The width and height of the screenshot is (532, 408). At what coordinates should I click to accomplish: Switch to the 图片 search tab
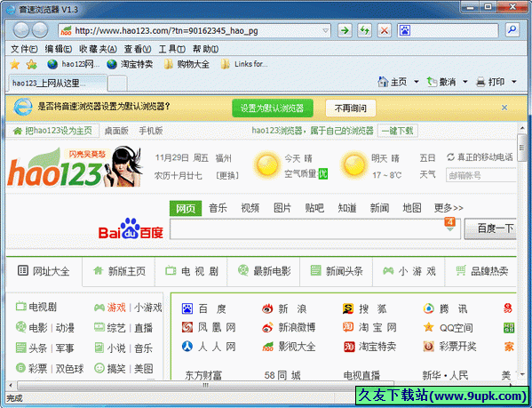point(282,208)
